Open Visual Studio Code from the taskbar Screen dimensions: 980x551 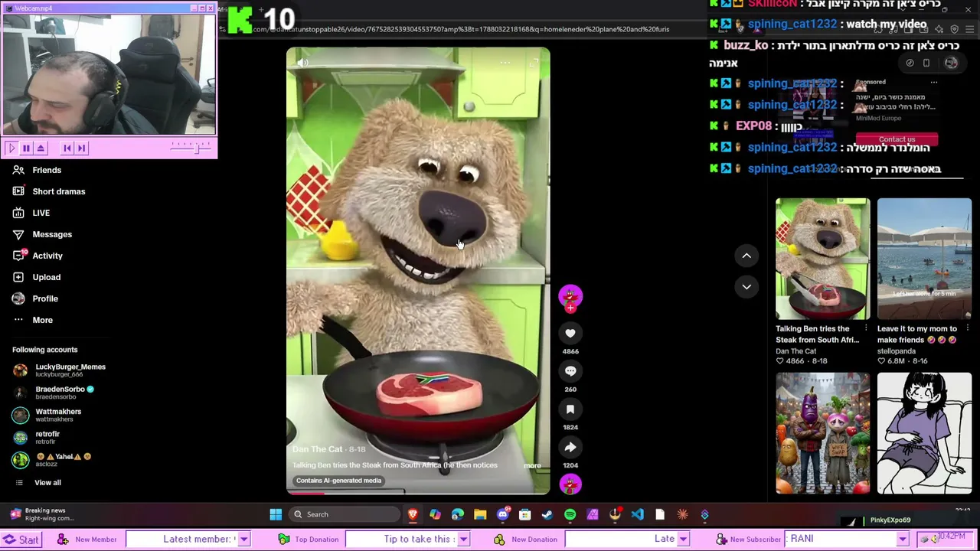638,514
